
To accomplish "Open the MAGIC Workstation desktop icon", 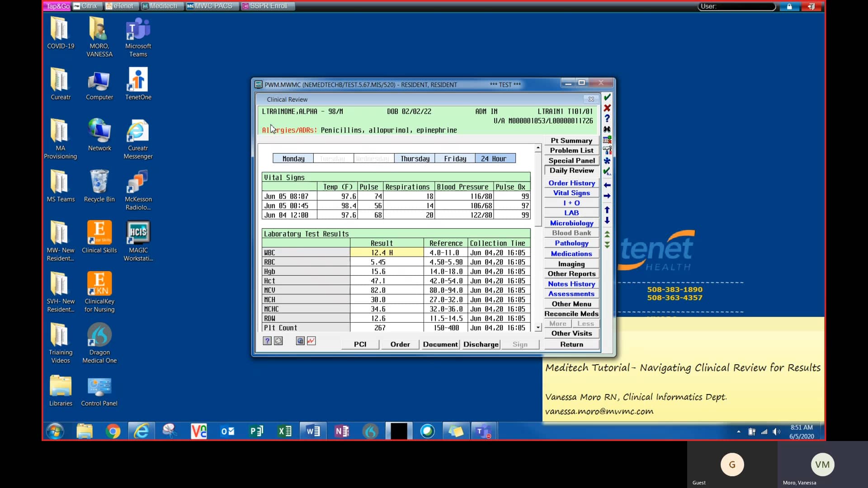I will [x=138, y=241].
